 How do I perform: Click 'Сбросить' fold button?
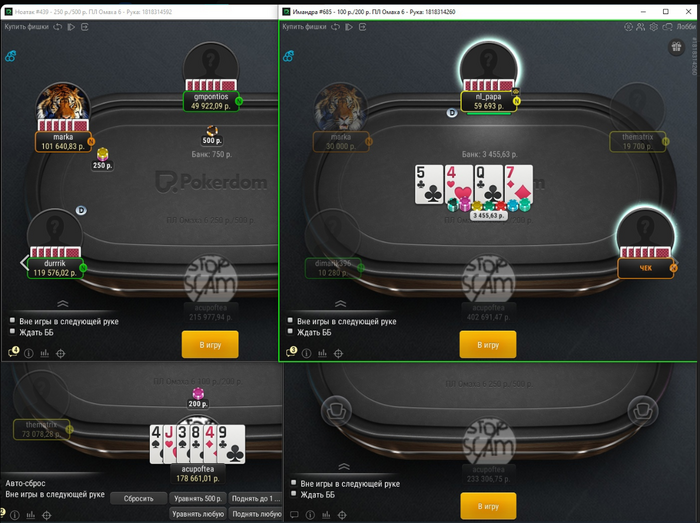click(x=138, y=498)
